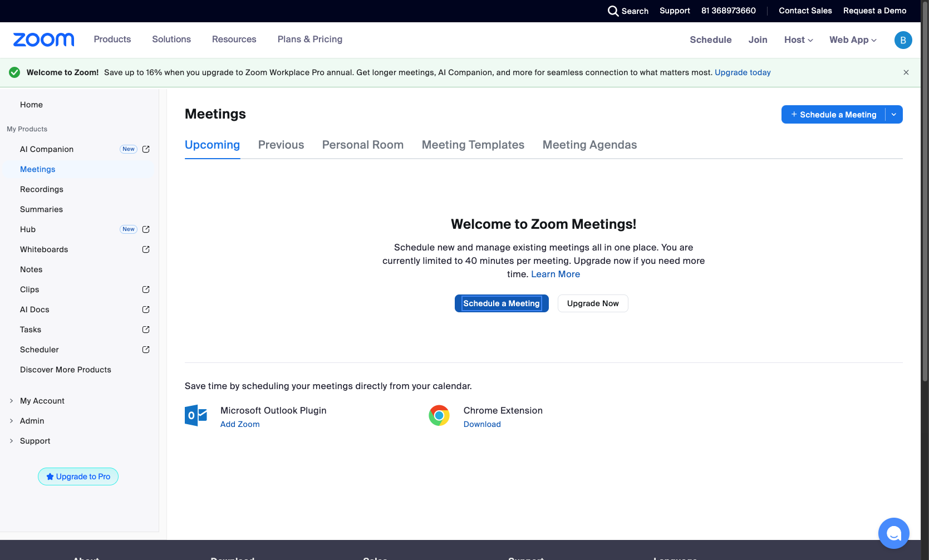929x560 pixels.
Task: Open the Meeting Agendas tab
Action: (x=590, y=145)
